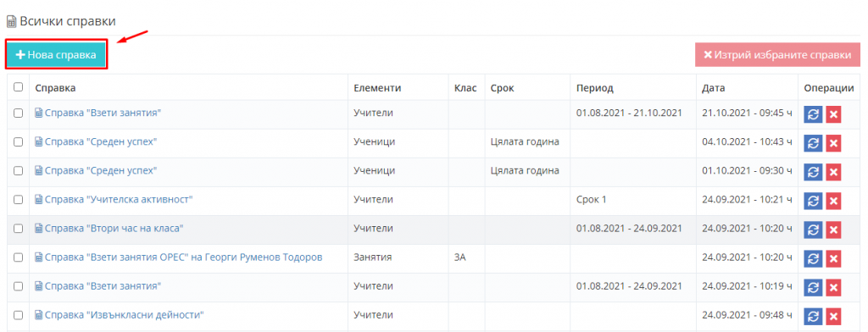Image resolution: width=868 pixels, height=332 pixels.
Task: Refresh the "Взети занятия ОРЕС" report row
Action: [x=813, y=257]
